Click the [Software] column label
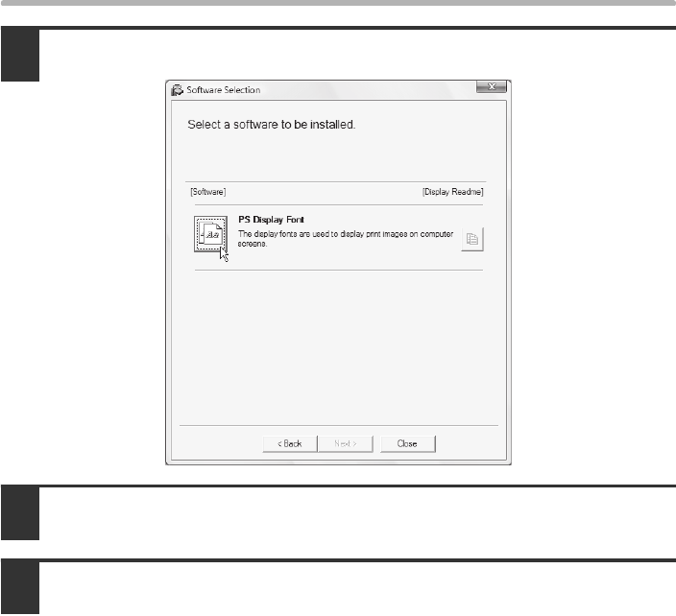Viewport: 676px width, 616px height. point(208,192)
